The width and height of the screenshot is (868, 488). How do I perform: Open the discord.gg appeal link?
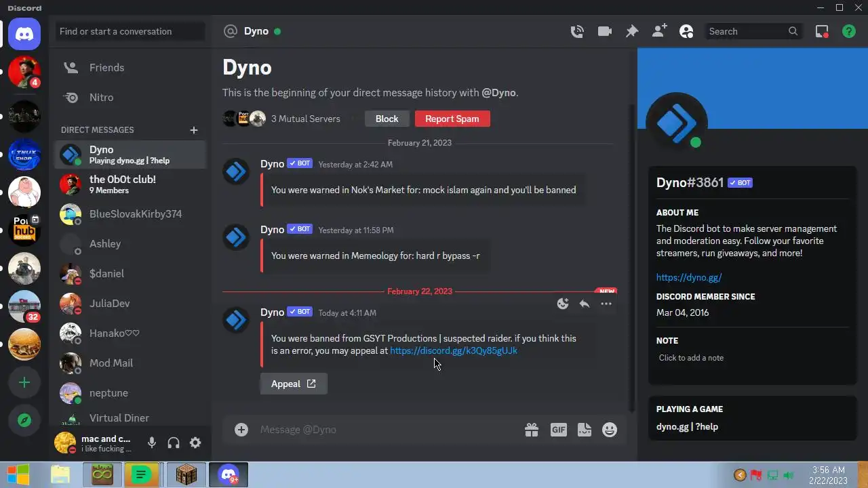[x=454, y=350]
